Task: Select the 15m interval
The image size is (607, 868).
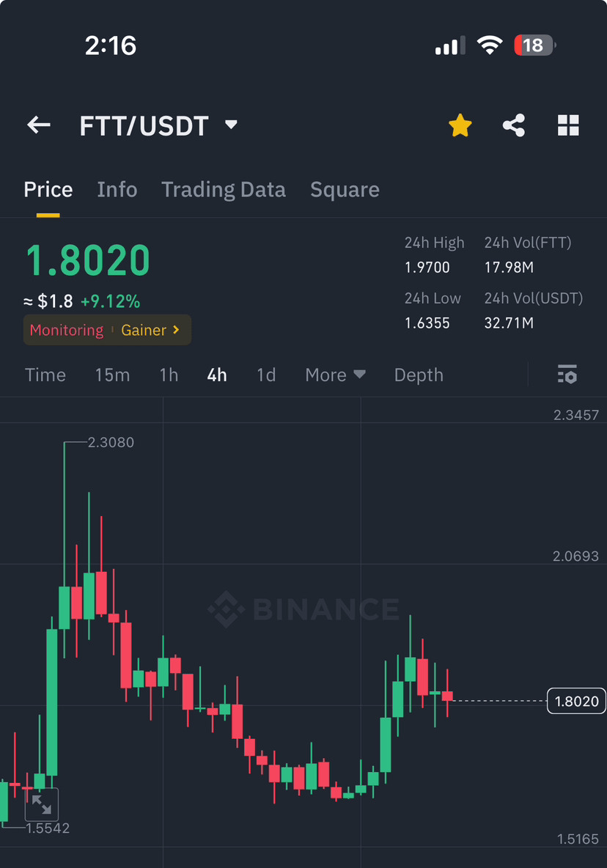Action: (112, 375)
